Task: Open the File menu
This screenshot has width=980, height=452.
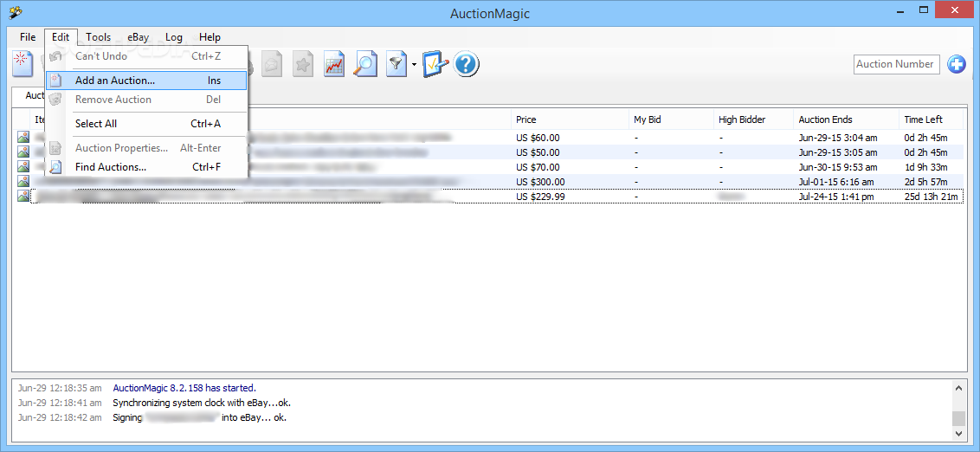Action: point(28,37)
